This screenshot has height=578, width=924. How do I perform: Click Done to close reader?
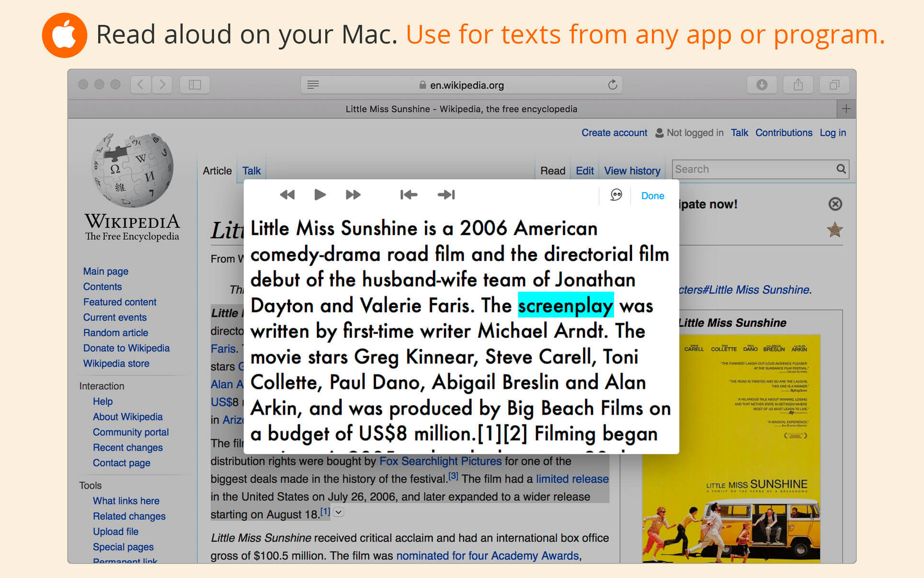(652, 196)
